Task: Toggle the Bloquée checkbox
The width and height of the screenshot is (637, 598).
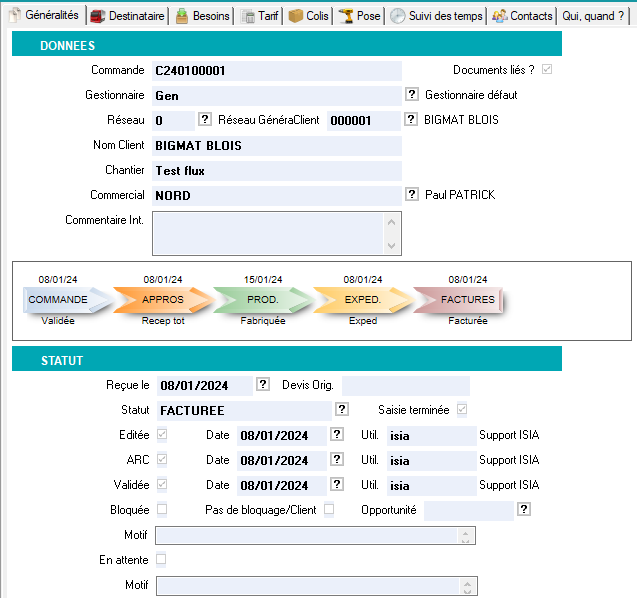Action: (x=162, y=509)
